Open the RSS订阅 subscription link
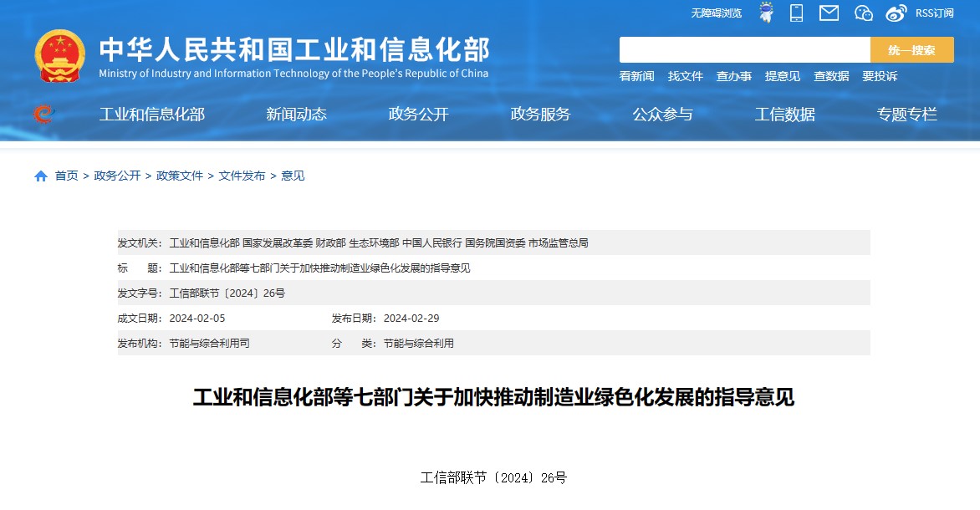Viewport: 980px width, 510px height. tap(934, 13)
